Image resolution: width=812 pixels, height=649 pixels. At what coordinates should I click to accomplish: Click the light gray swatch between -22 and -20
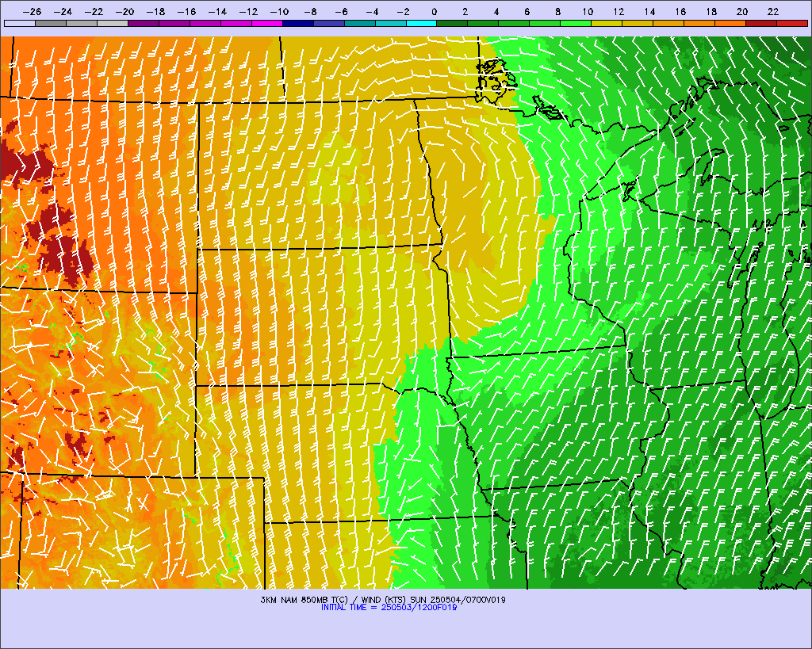pos(113,23)
